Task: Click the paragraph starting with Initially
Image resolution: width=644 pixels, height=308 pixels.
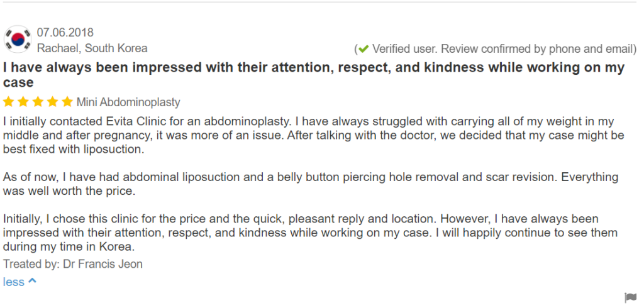Action: pos(310,233)
